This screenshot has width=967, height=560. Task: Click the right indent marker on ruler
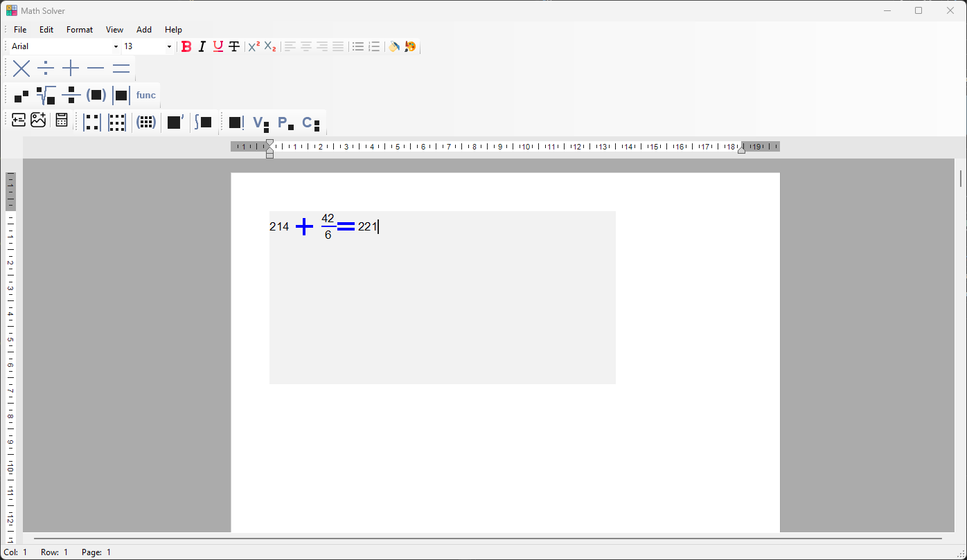[741, 150]
